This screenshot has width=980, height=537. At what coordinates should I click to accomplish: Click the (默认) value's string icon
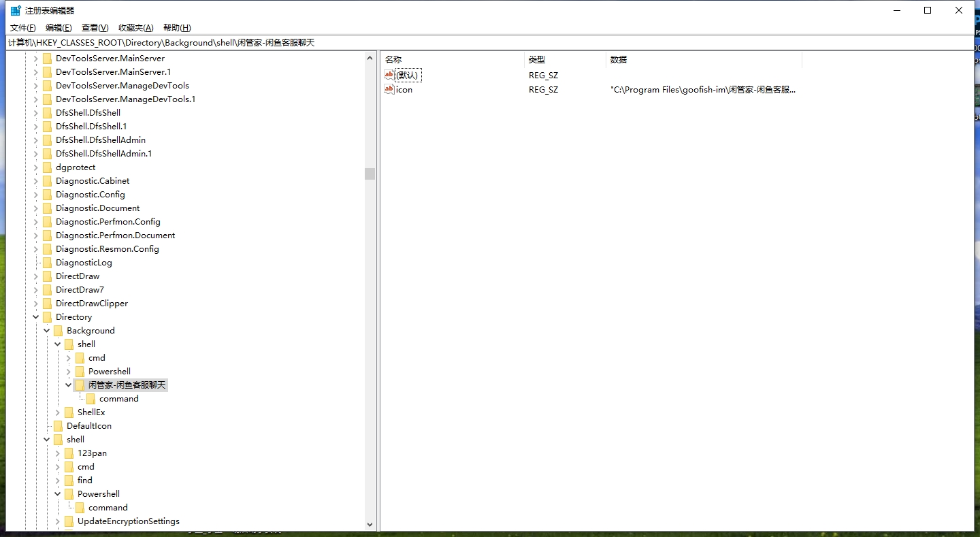click(389, 75)
